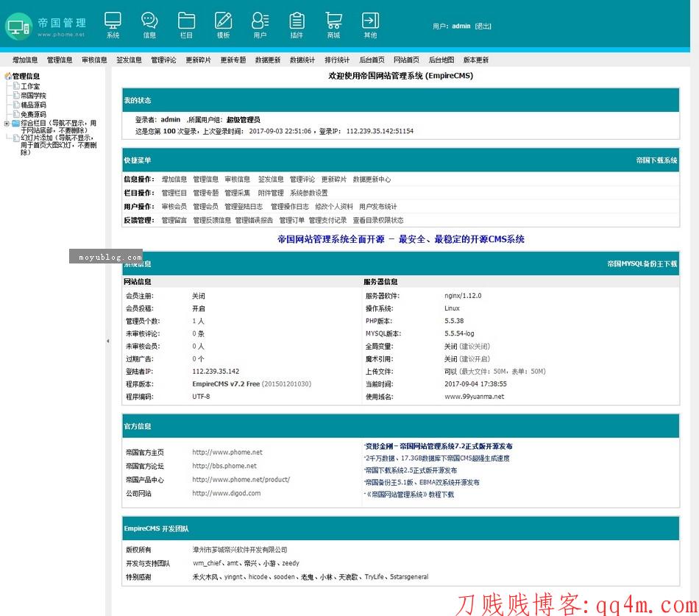Open 附件管理 in the 栏目操作 row
The width and height of the screenshot is (699, 616).
pyautogui.click(x=271, y=193)
